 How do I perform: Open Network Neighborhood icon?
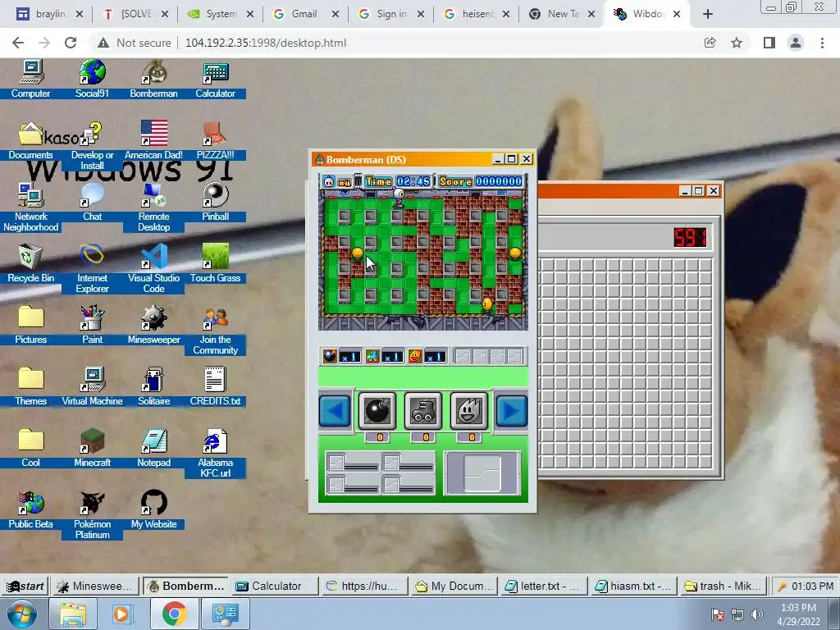30,195
